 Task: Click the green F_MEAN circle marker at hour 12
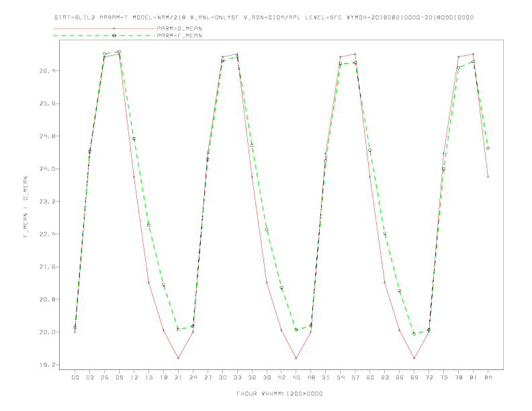[134, 139]
